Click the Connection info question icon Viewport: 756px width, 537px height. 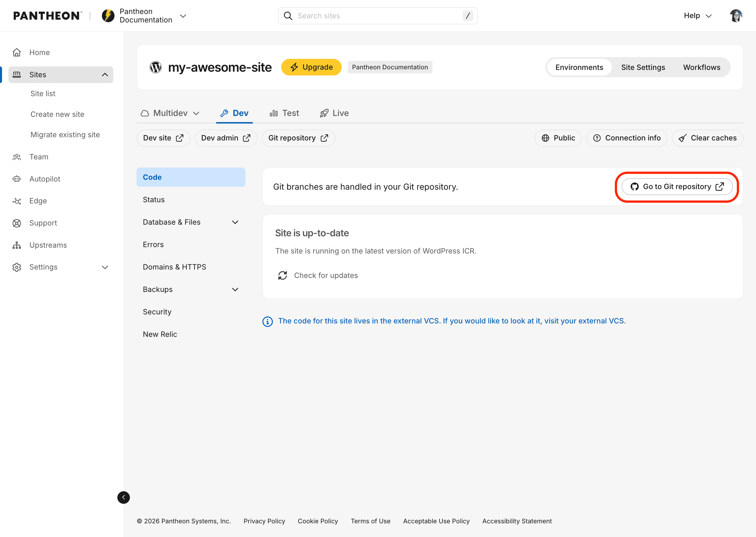(x=597, y=138)
